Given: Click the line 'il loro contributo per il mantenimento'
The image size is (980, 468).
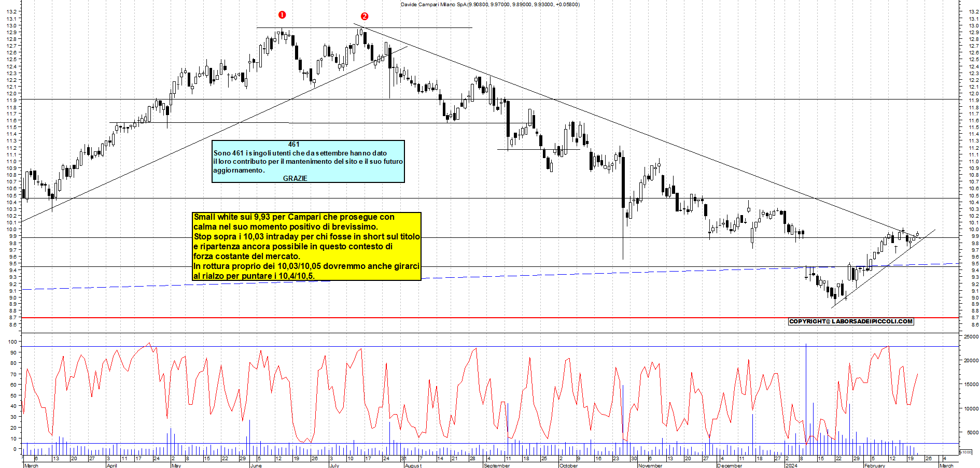Looking at the screenshot, I should (308, 161).
